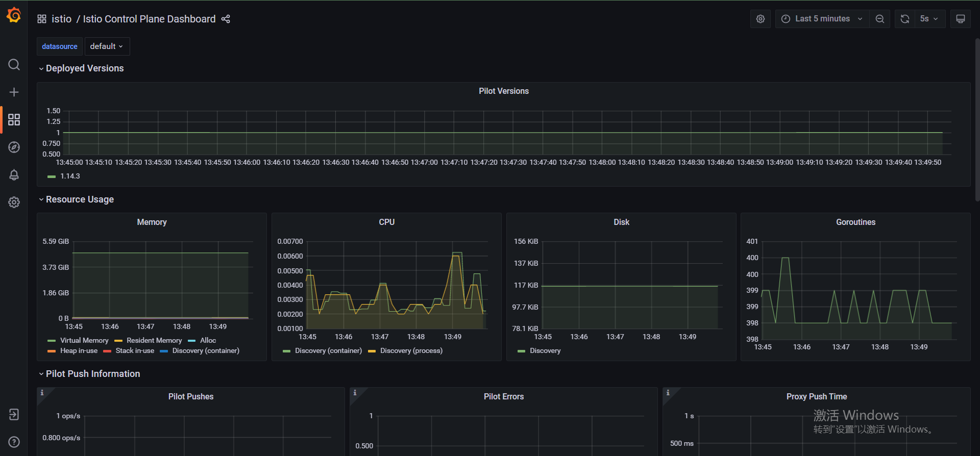Screen dimensions: 980x456
Task: Click info icon on Pilot Pushes panel
Action: click(x=42, y=393)
